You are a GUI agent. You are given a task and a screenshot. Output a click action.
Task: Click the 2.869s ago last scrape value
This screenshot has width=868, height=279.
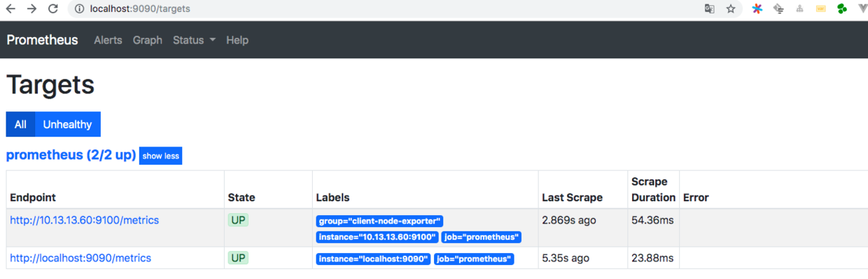tap(569, 220)
